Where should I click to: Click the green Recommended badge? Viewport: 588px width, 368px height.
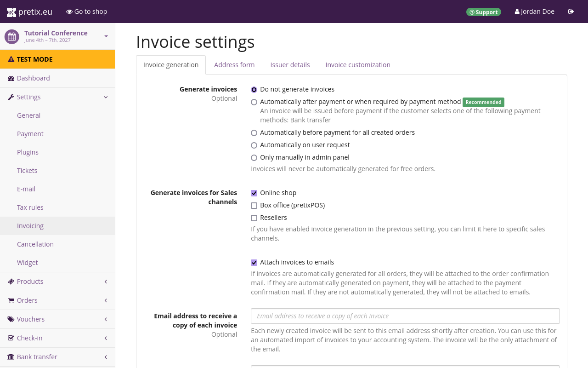[x=483, y=102]
